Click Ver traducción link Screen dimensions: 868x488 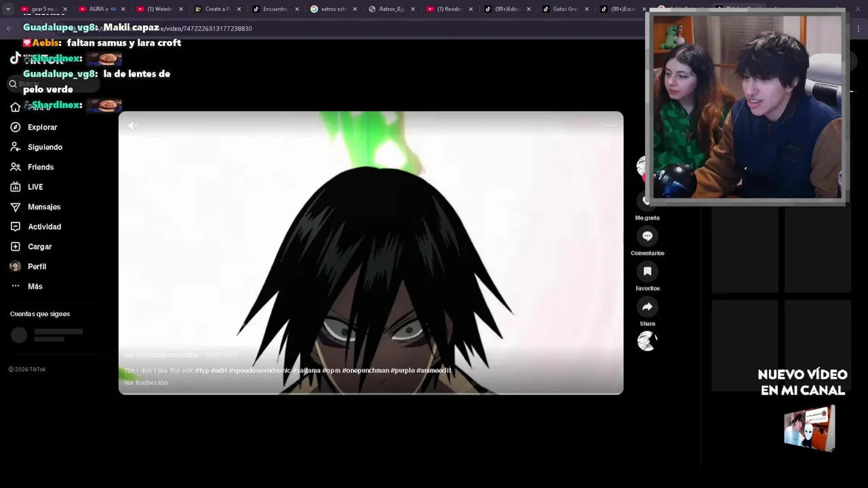point(146,382)
